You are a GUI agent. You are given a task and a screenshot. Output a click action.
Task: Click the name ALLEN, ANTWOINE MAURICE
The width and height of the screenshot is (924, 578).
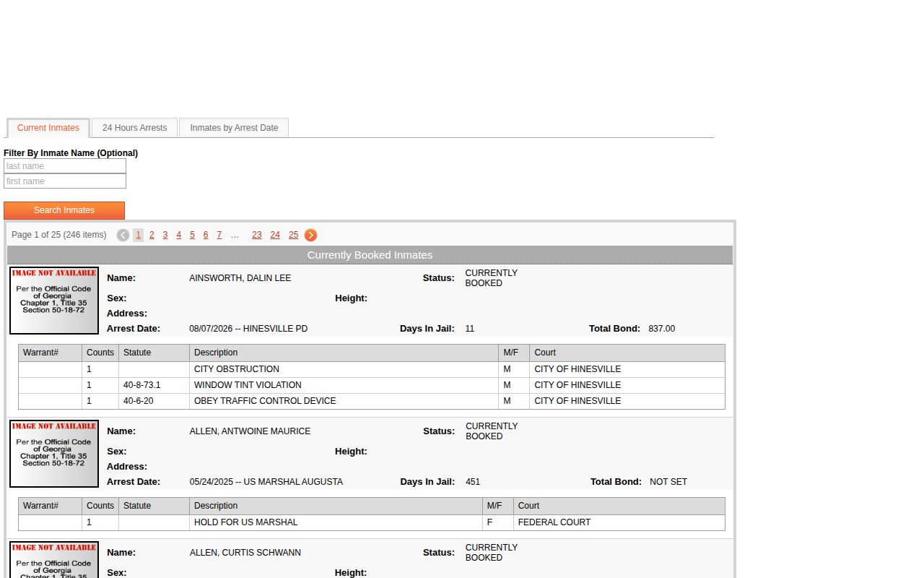[250, 431]
